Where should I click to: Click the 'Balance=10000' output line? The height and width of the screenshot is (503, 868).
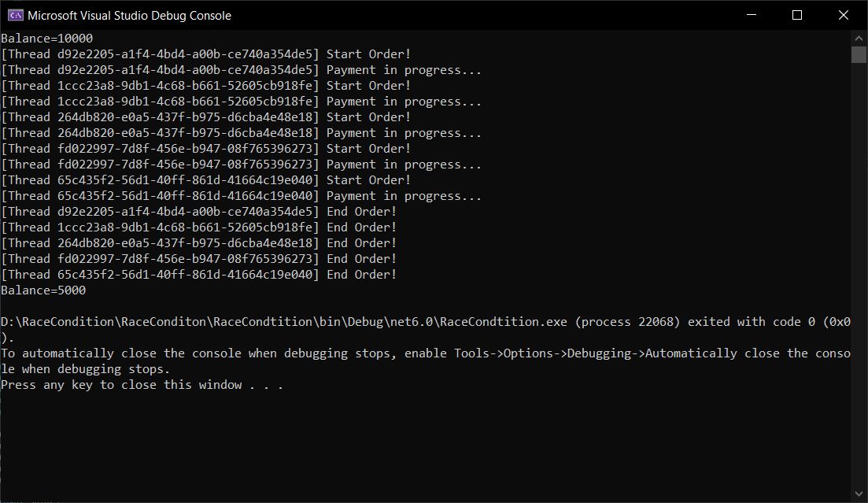point(47,39)
